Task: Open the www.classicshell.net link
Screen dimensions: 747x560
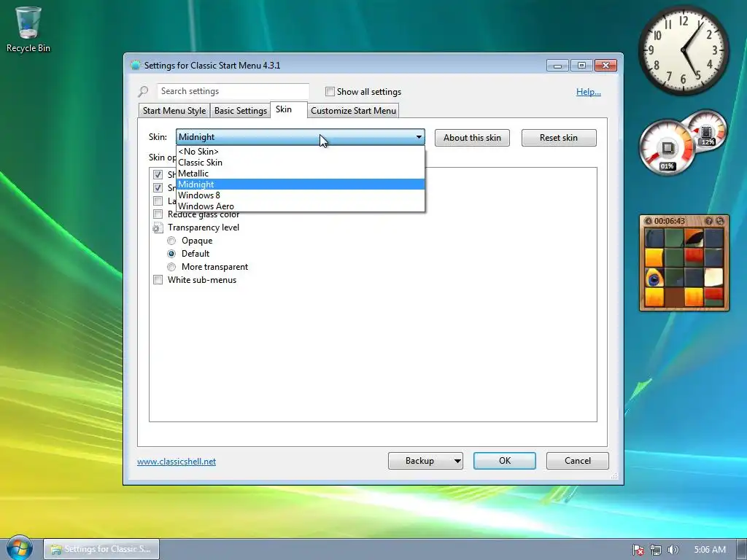Action: point(177,462)
